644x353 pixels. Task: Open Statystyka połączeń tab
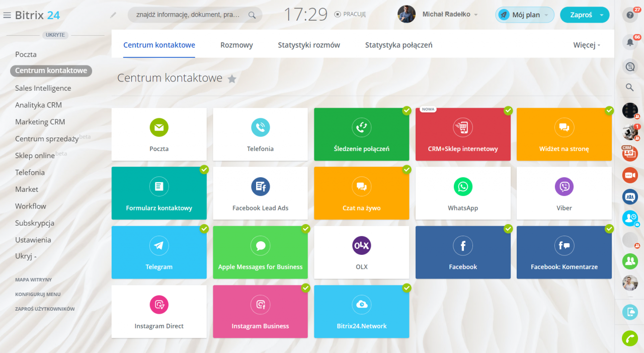pyautogui.click(x=398, y=45)
